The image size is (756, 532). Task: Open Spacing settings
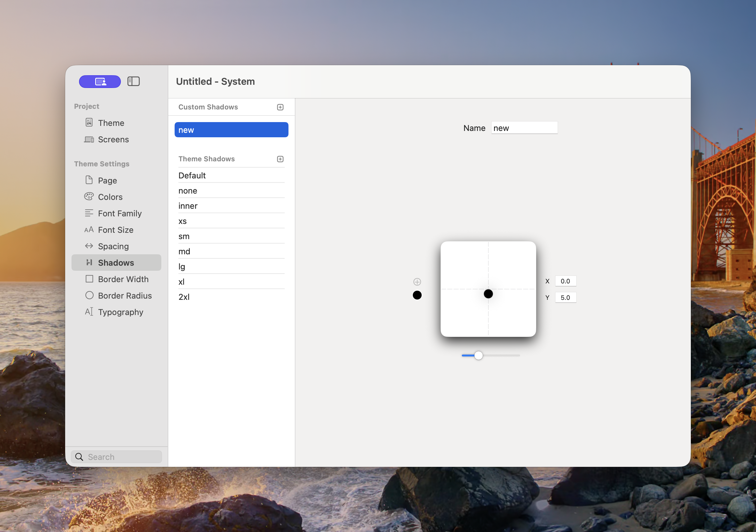(116, 246)
